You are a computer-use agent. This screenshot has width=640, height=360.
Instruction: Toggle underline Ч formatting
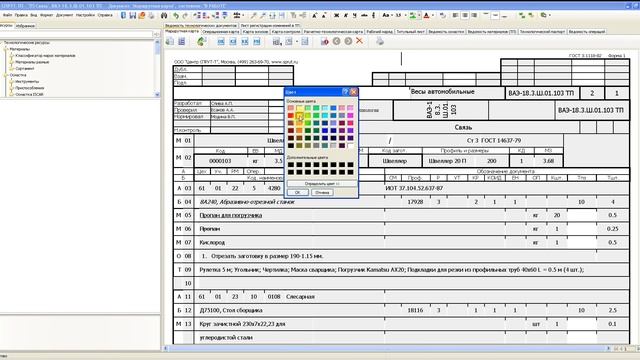click(355, 16)
